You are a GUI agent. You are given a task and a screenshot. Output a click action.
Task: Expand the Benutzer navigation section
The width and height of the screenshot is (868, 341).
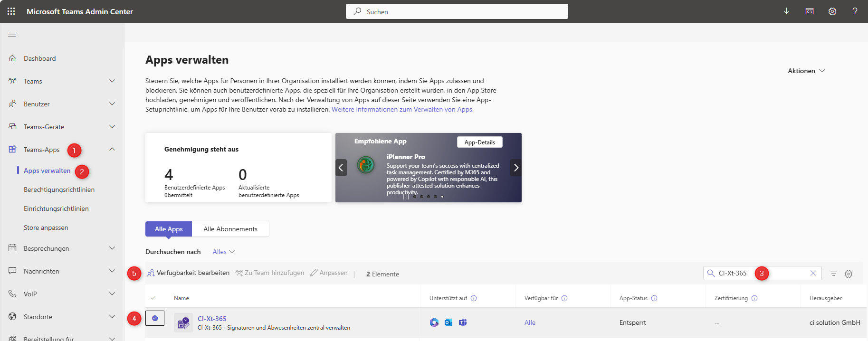(x=112, y=104)
